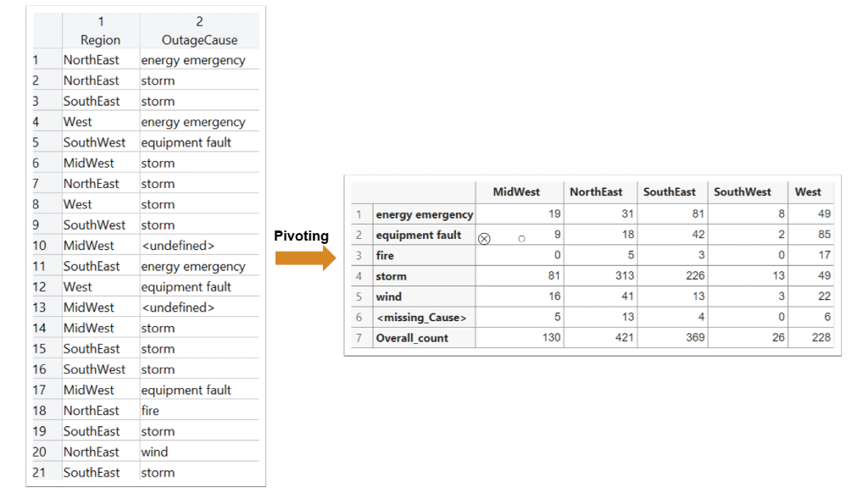Select the Overall_count row label
This screenshot has width=868, height=488.
413,338
